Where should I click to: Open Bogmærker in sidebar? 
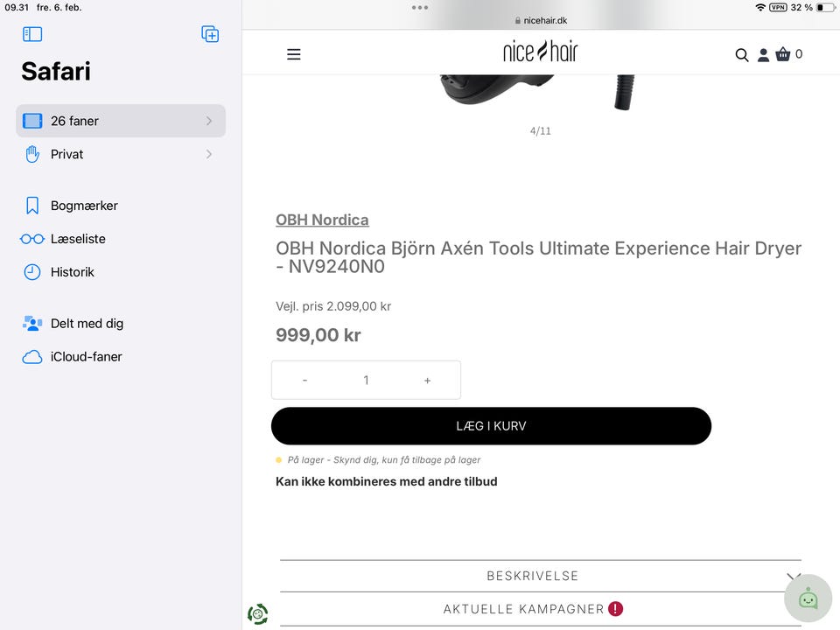[x=84, y=206]
